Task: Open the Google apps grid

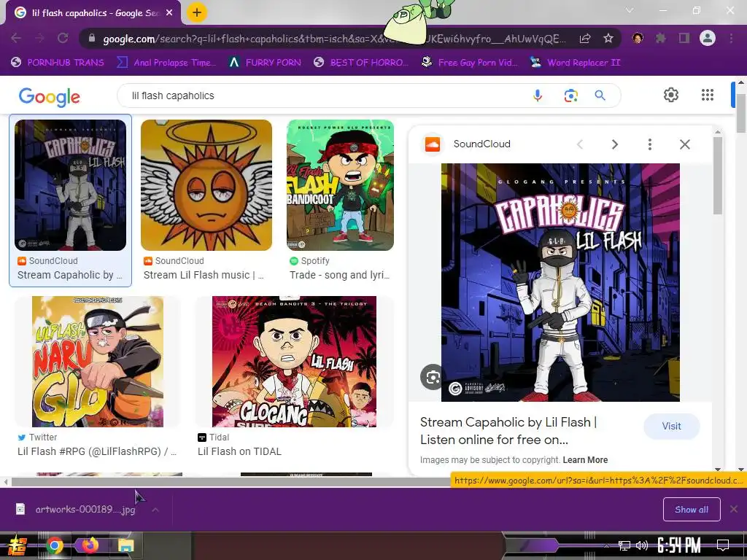Action: [x=708, y=95]
